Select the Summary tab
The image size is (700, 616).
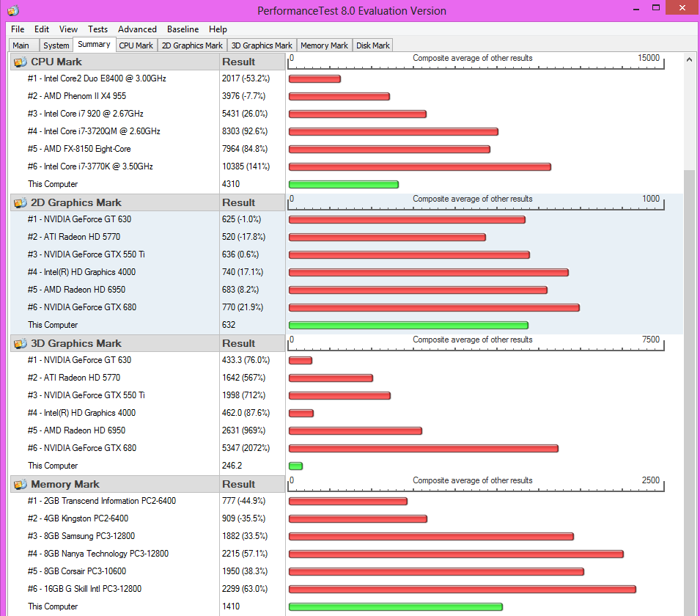pyautogui.click(x=94, y=44)
